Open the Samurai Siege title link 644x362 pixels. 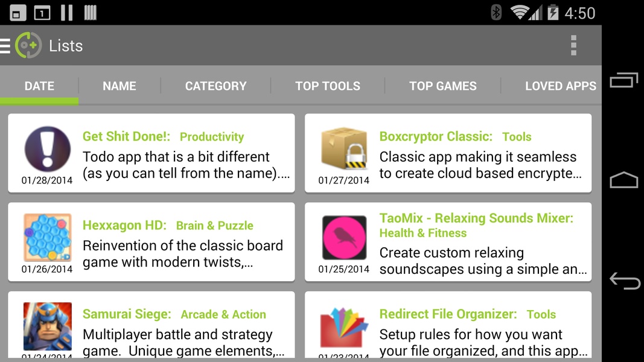point(127,314)
